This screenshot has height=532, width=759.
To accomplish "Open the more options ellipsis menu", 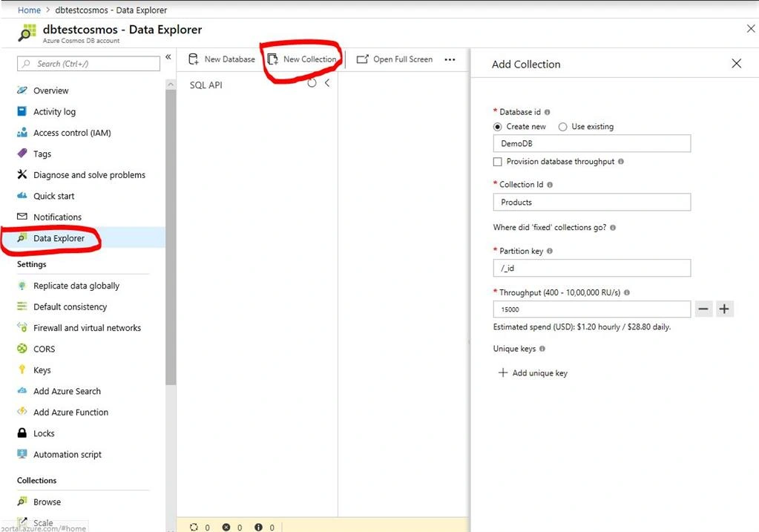I will point(450,59).
